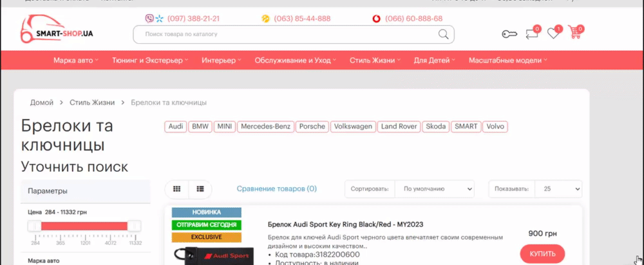Expand the Тюнинг и Экстерьер menu
Viewport: 644px width, 265px height.
pos(150,60)
